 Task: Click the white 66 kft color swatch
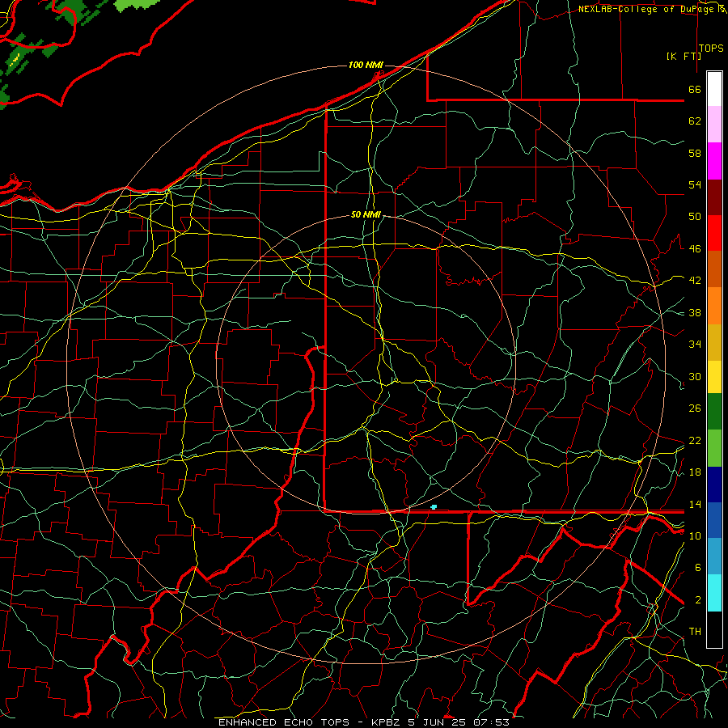714,89
